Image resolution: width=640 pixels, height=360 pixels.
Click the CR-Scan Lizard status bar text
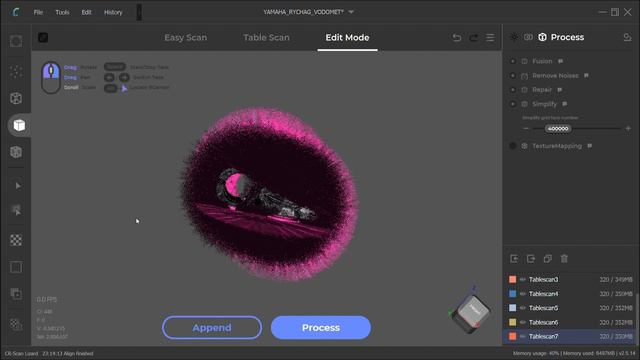pos(21,353)
